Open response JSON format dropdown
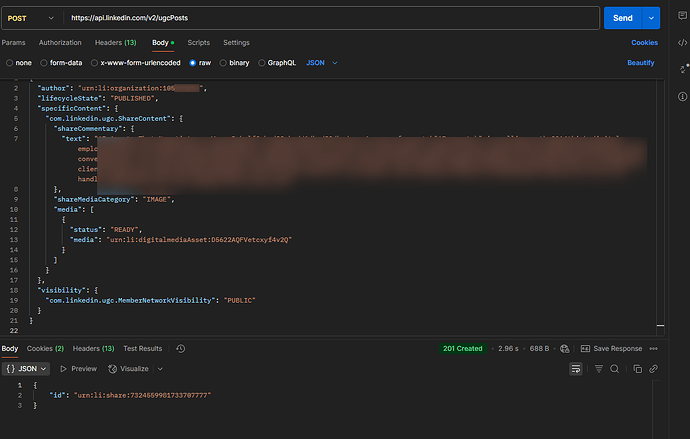This screenshot has height=439, width=690. [x=26, y=369]
